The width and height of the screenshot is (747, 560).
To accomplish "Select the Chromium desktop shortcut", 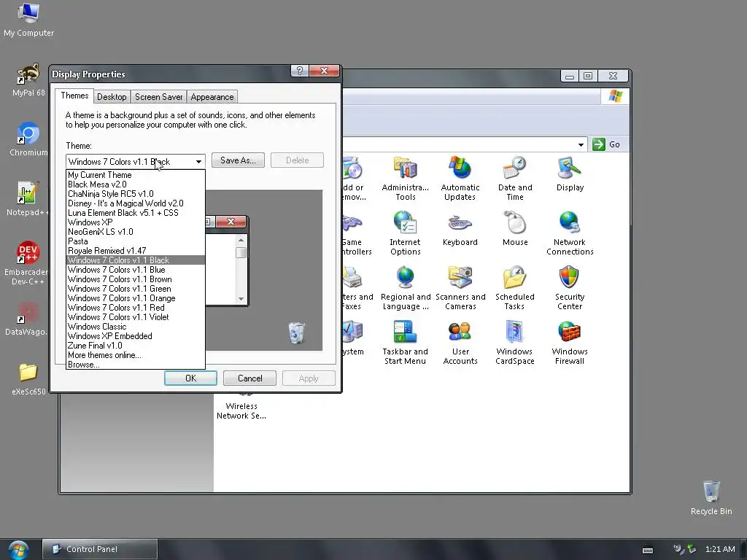I will pyautogui.click(x=28, y=139).
